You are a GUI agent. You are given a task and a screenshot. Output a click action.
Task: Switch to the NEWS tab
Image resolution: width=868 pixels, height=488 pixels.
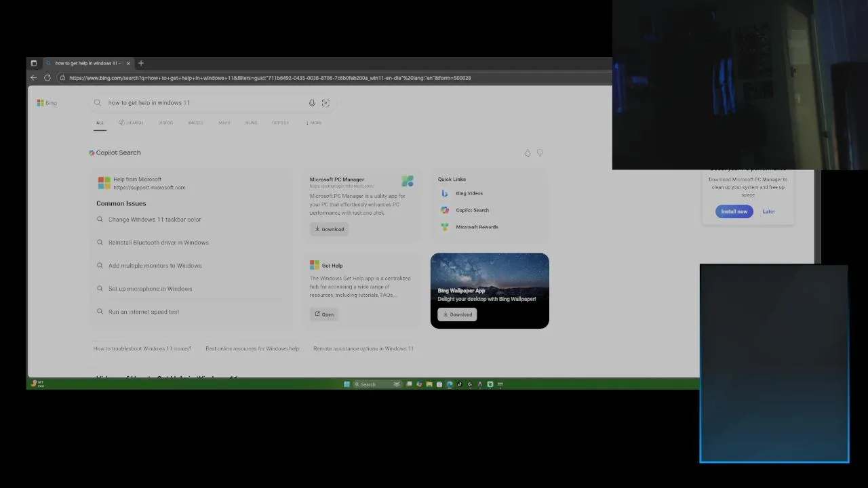(x=251, y=123)
